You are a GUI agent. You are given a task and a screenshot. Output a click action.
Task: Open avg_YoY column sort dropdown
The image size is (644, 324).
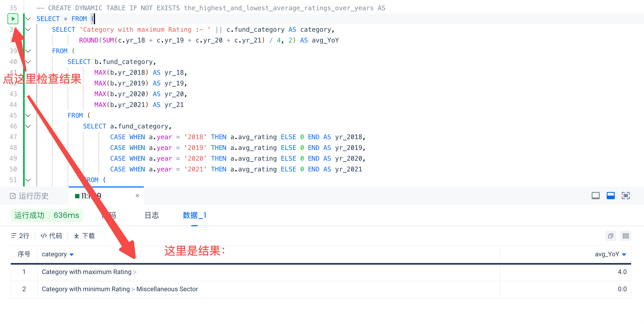tap(624, 254)
